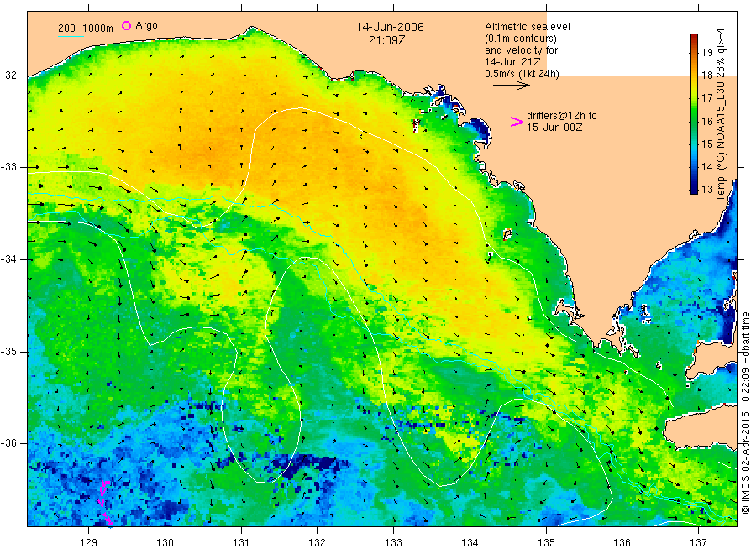Click the longitude axis label 132
This screenshot has width=756, height=554.
(x=318, y=542)
